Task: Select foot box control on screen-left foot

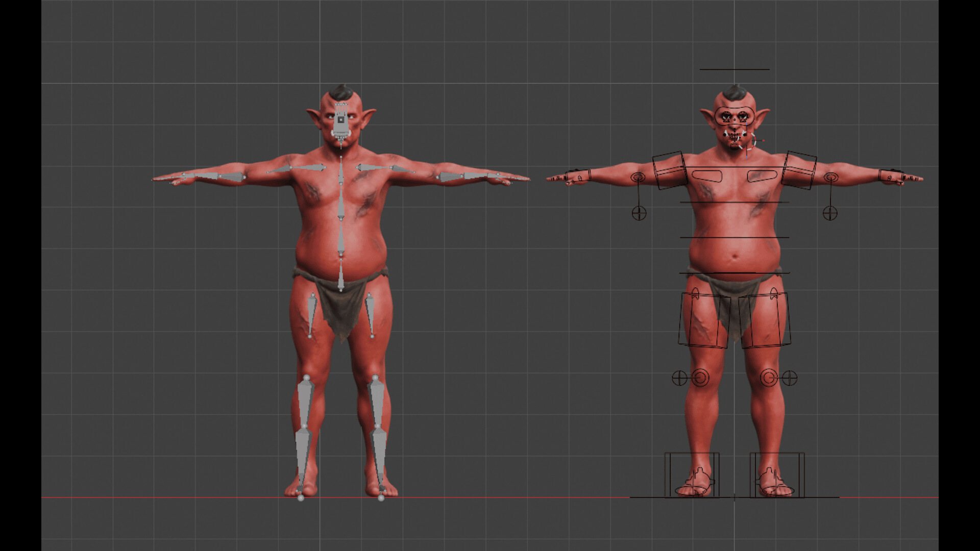Action: tap(692, 474)
